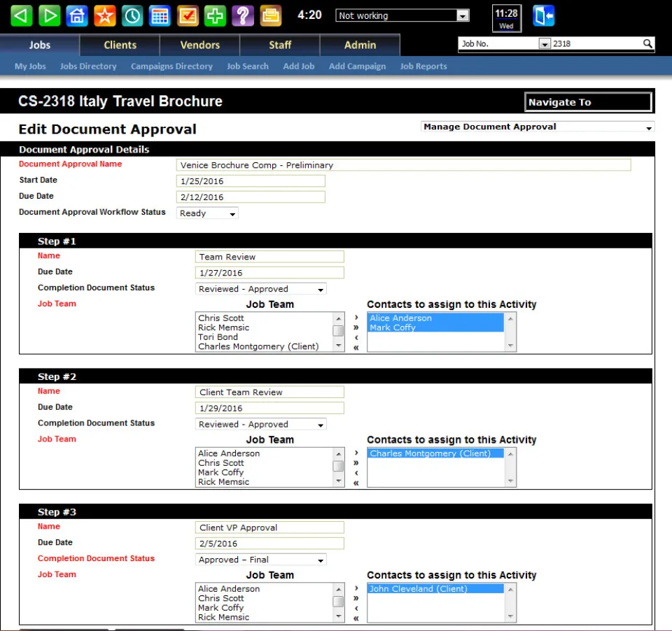
Task: Select Chris Scott in Step #3 Job Team
Action: [220, 598]
